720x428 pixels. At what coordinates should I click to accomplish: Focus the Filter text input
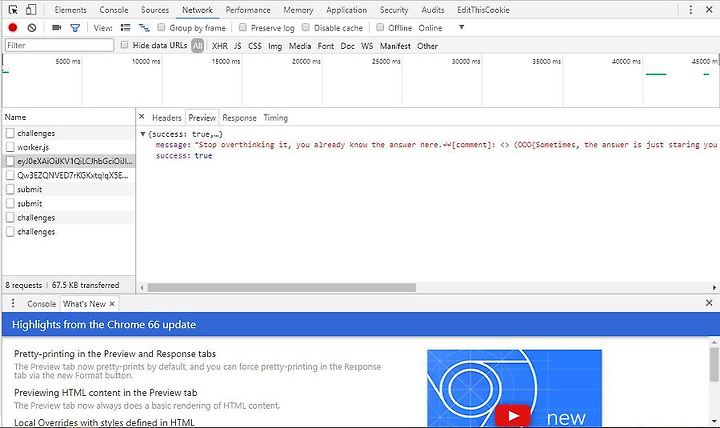59,45
